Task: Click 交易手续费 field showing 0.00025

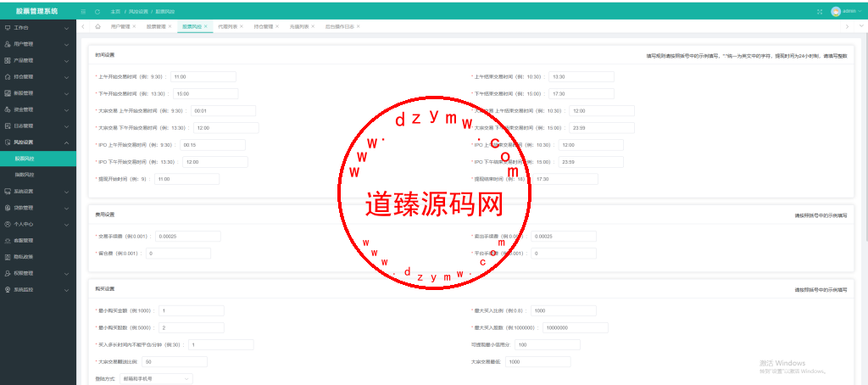Action: 187,237
